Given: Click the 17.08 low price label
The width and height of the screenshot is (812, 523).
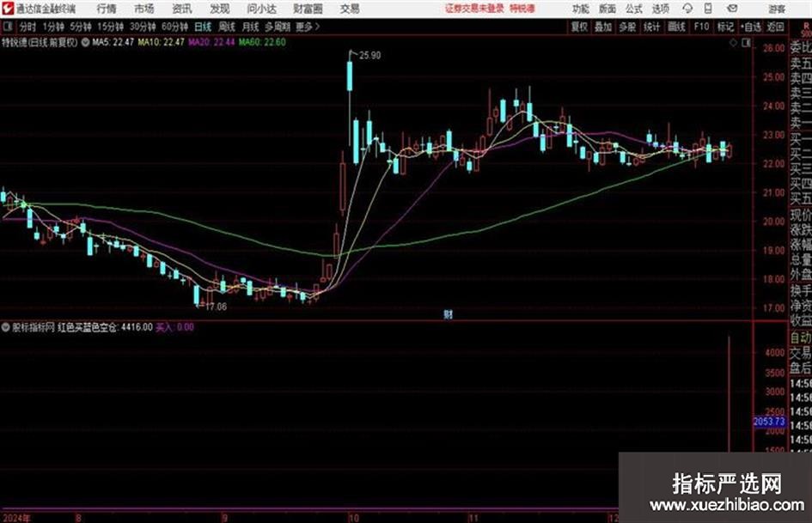Looking at the screenshot, I should pos(216,307).
